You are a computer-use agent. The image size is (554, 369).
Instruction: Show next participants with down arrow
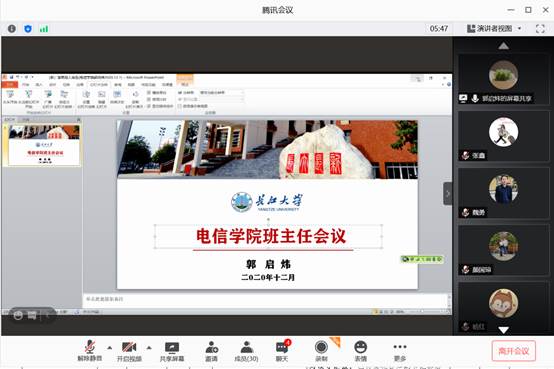[503, 330]
